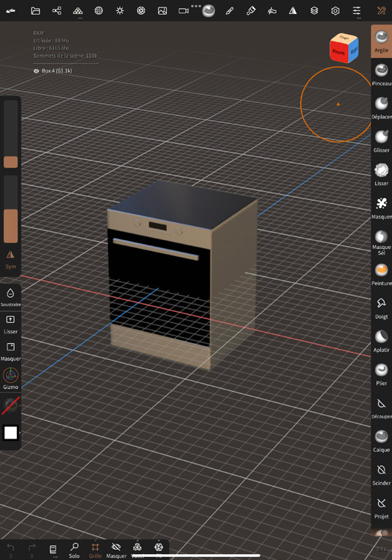Open the white color swatch
Image resolution: width=392 pixels, height=560 pixels.
pos(10,433)
